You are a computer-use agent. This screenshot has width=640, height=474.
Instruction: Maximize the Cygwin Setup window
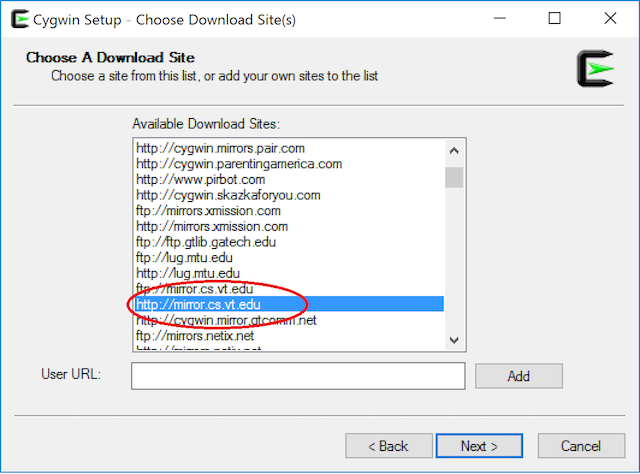(x=555, y=19)
